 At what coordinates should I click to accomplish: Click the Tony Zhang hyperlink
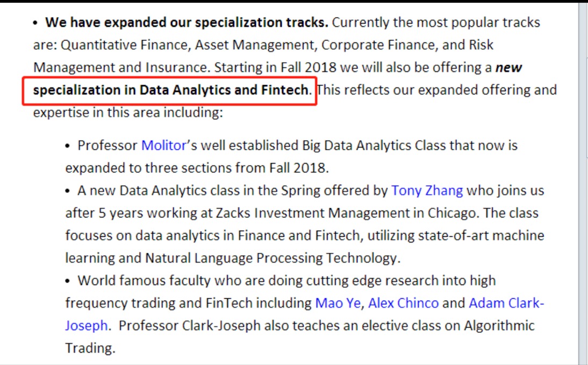coord(427,191)
